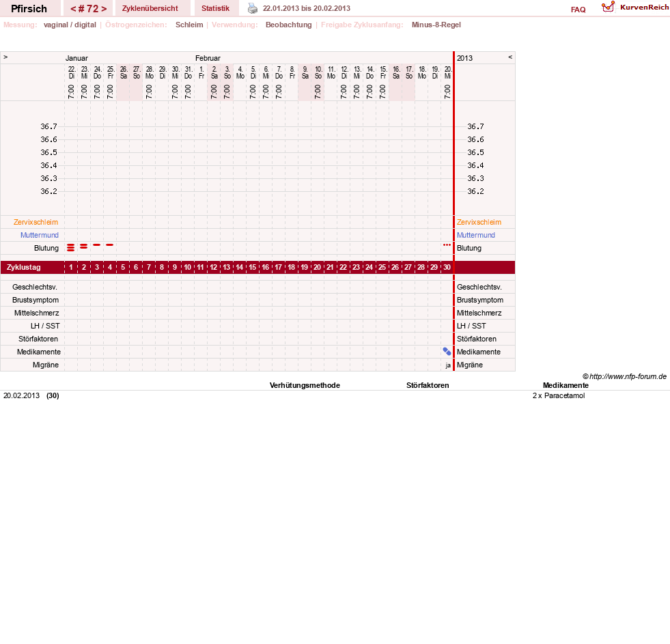Go to previous cycle with the < arrow
670x644 pixels.
click(x=73, y=9)
